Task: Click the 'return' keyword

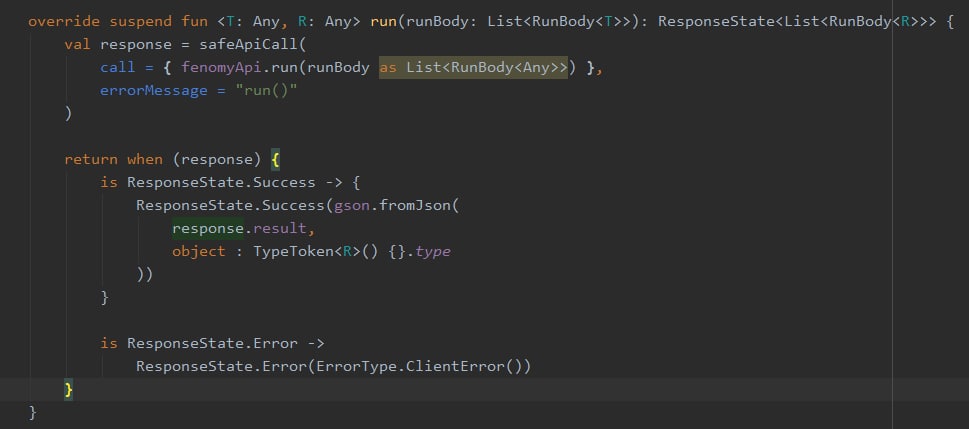Action: tap(91, 159)
